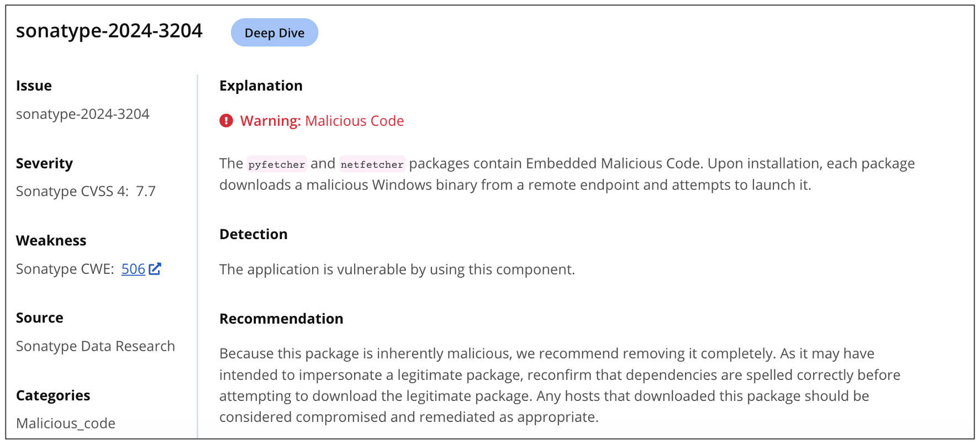This screenshot has width=980, height=444.
Task: Click the pyfetcher package name
Action: [x=276, y=164]
